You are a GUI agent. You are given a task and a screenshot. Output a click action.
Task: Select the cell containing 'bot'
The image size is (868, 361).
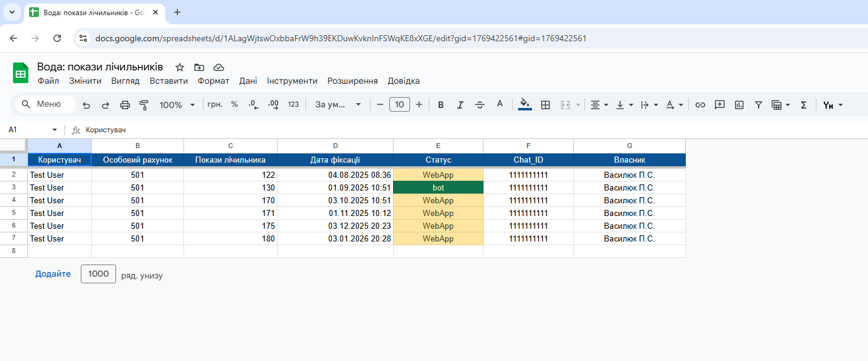tap(438, 187)
